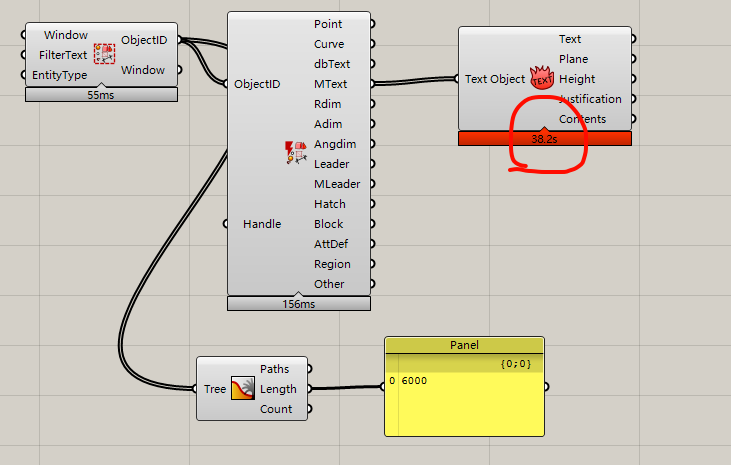The height and width of the screenshot is (465, 731).
Task: Click the Angdim output parameter
Action: [335, 144]
